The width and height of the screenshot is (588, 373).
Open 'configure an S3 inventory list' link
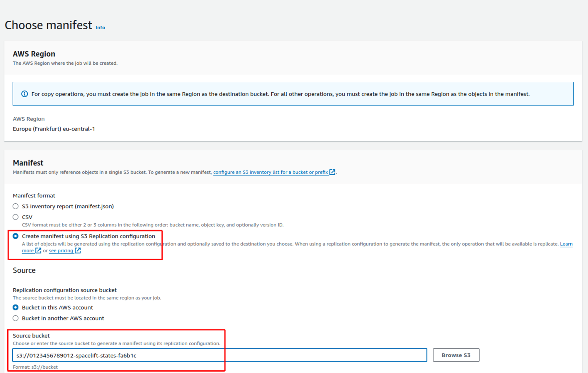coord(270,172)
